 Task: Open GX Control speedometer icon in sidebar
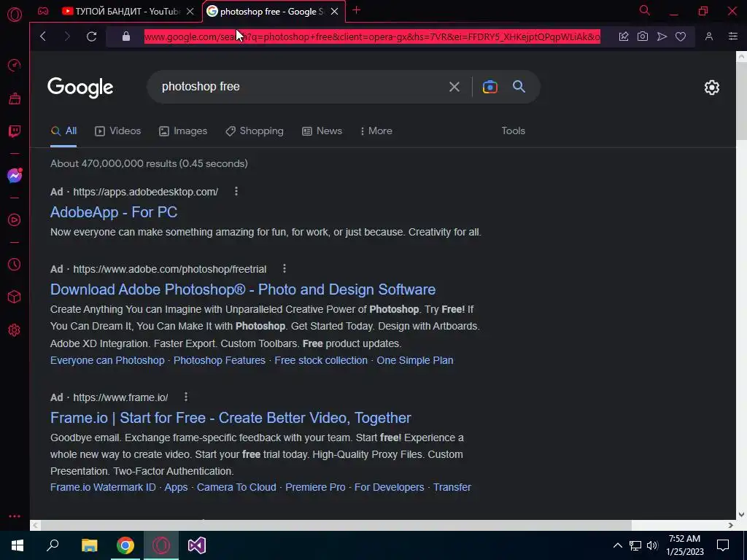(15, 65)
